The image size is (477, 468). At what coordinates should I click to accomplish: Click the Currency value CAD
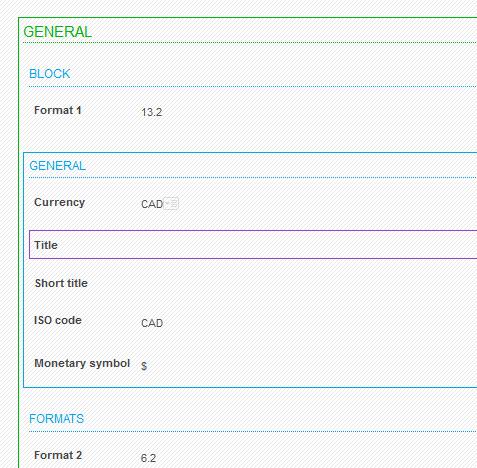[152, 204]
